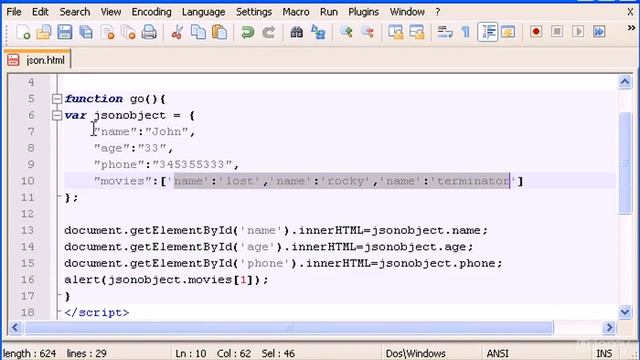Click the "age":"33" line

(x=133, y=148)
